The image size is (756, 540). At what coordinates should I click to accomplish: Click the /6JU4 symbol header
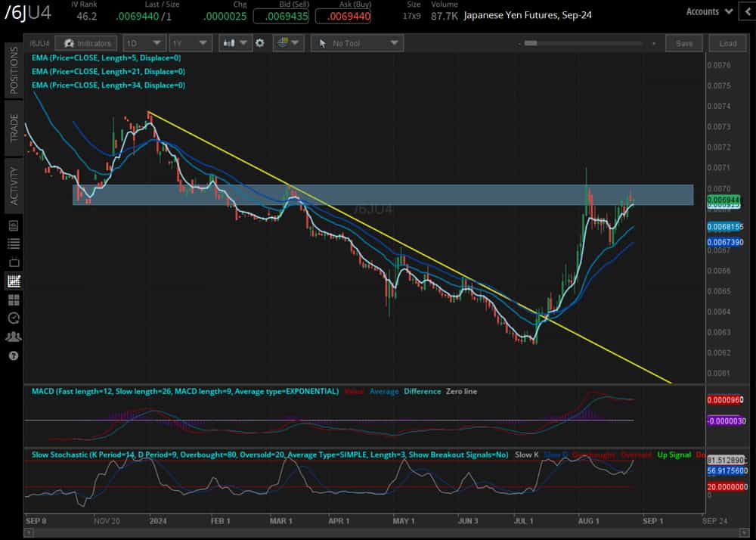click(x=28, y=13)
